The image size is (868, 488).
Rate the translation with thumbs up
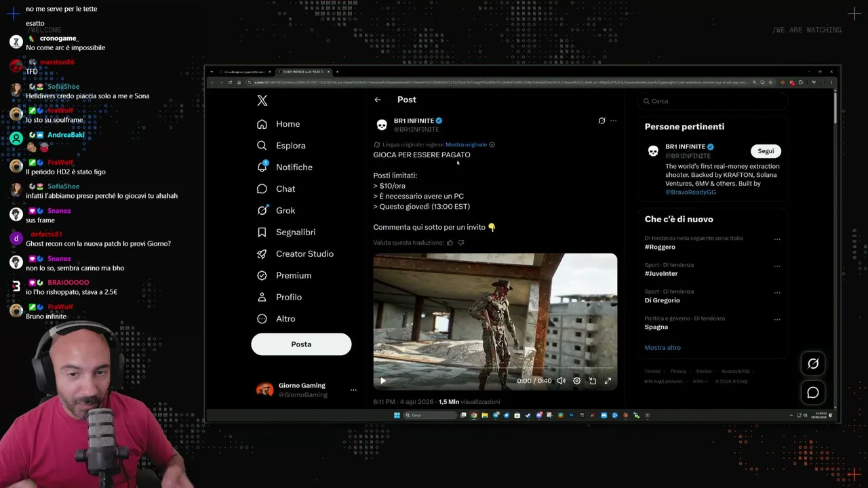pyautogui.click(x=450, y=243)
